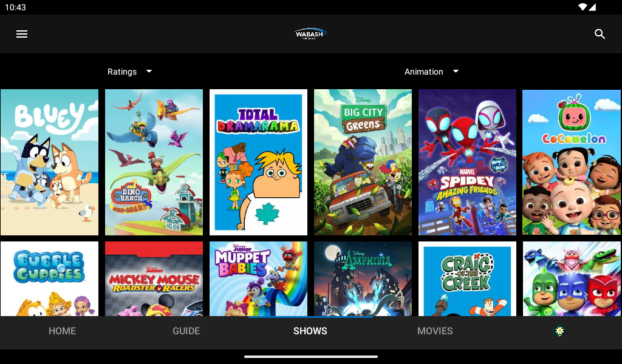Tap the search magnifier icon
This screenshot has height=364, width=622.
pyautogui.click(x=600, y=34)
